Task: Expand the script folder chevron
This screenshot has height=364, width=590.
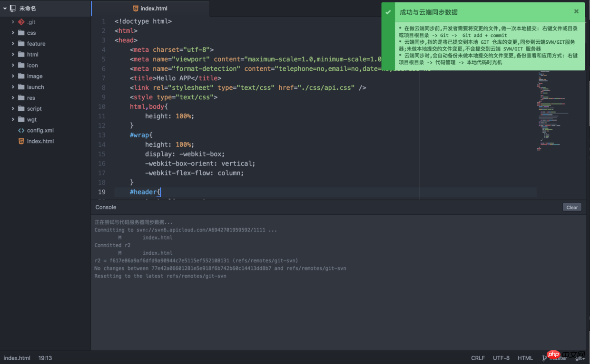Action: (x=13, y=109)
